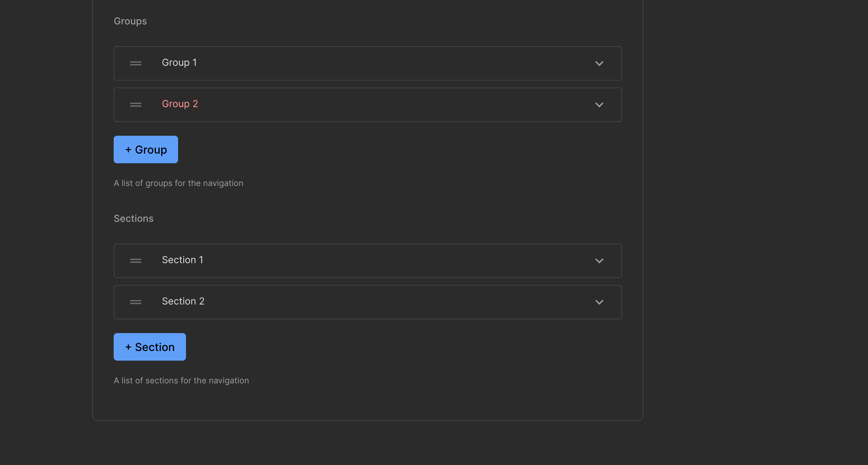
Task: Click the sections navigation description text
Action: click(x=181, y=381)
